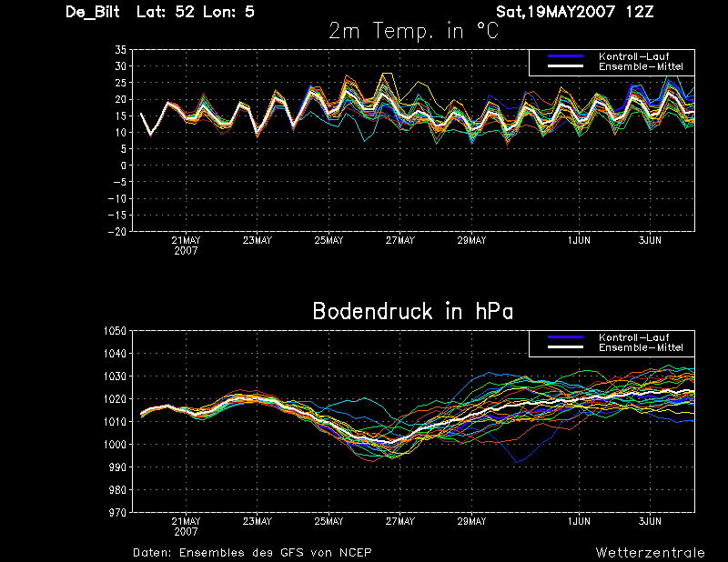Click the De_Bilt location label
Viewport: 728px width, 562px height.
pyautogui.click(x=93, y=12)
